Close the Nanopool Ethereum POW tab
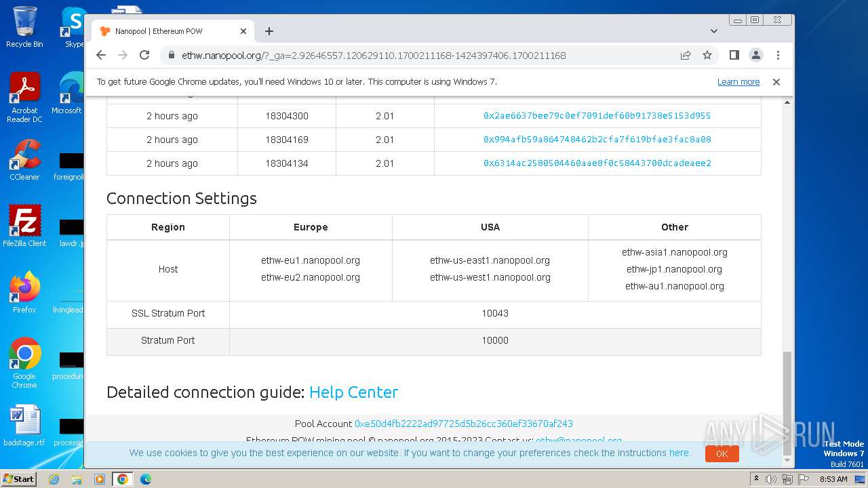Screen dimensions: 868x488 pos(243,31)
